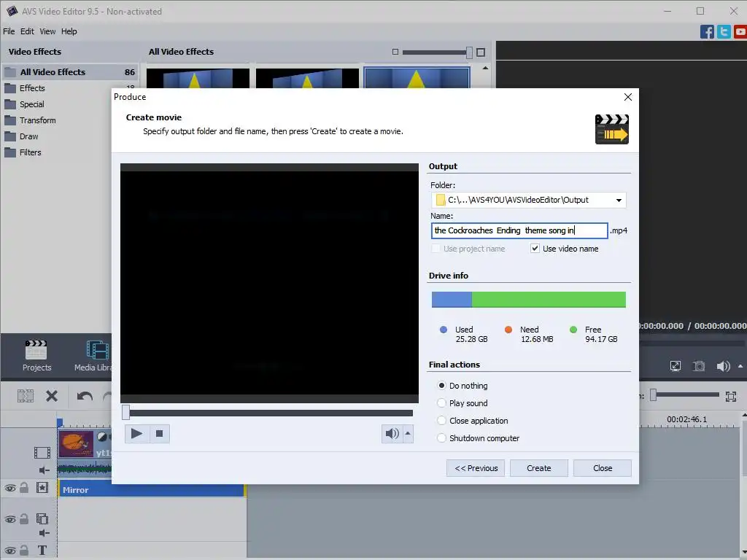Image resolution: width=747 pixels, height=560 pixels.
Task: Open the Projects panel
Action: 36,355
